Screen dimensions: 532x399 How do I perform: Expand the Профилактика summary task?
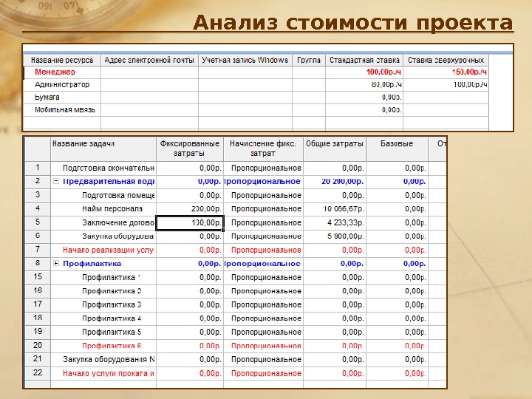(56, 263)
